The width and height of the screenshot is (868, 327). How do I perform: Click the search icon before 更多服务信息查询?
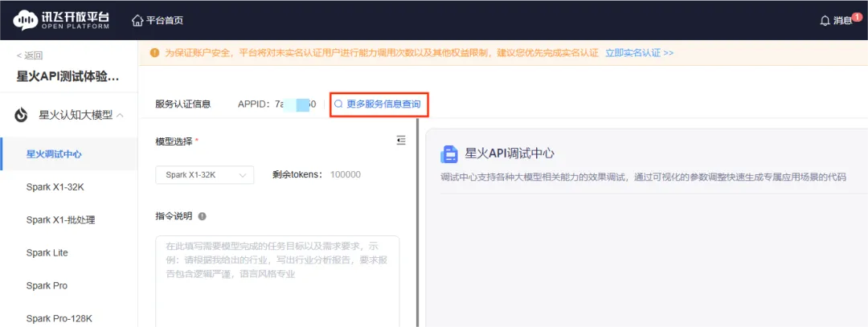(x=339, y=104)
